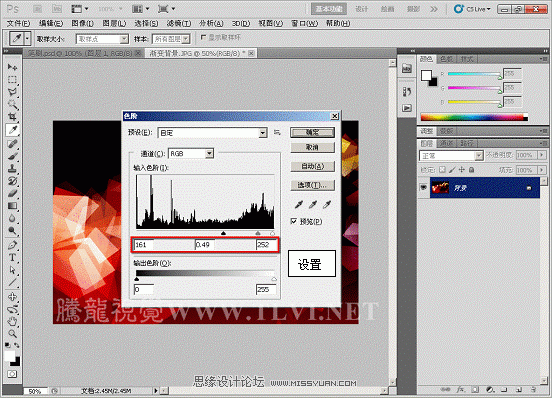The height and width of the screenshot is (398, 552).
Task: Open the Filter menu
Action: [x=179, y=23]
